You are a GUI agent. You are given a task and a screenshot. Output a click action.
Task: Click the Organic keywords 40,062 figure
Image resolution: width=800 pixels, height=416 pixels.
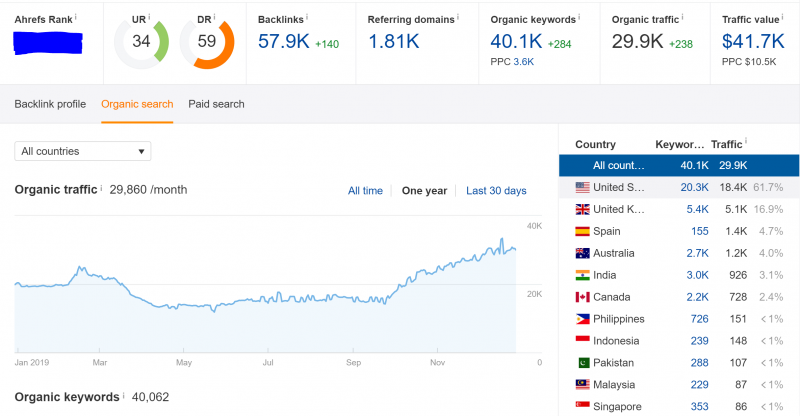(151, 397)
